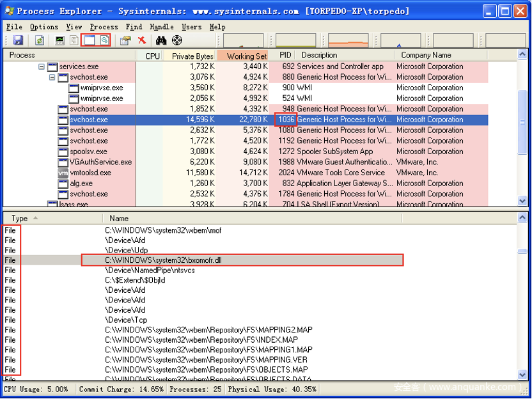Click the orange physical memory mini graph
Screen dimensions: 532x399
click(x=348, y=40)
